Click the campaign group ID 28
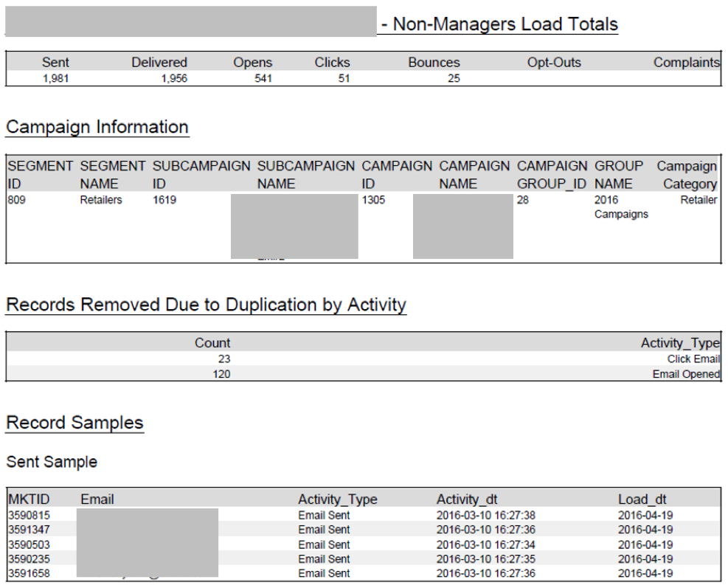Image resolution: width=728 pixels, height=588 pixels. pos(523,200)
